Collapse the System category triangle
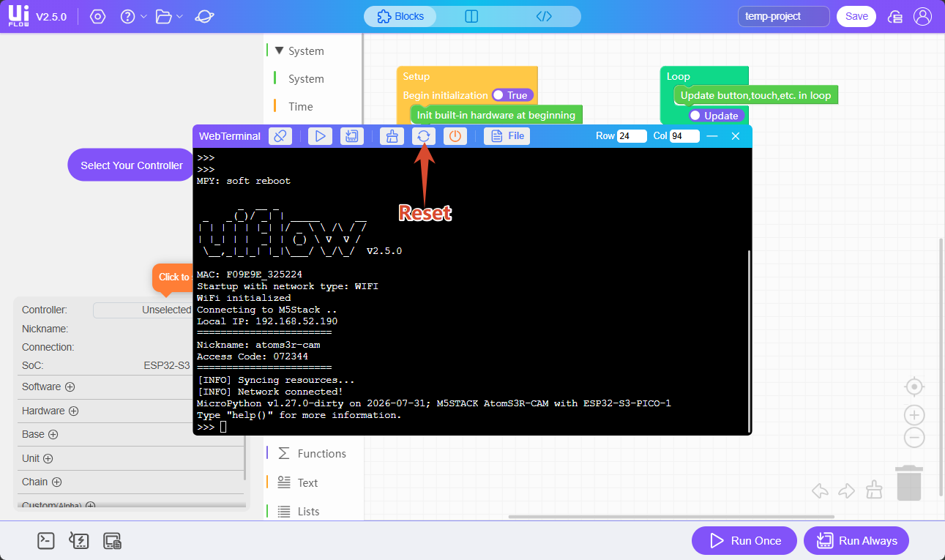The image size is (945, 560). pyautogui.click(x=279, y=51)
